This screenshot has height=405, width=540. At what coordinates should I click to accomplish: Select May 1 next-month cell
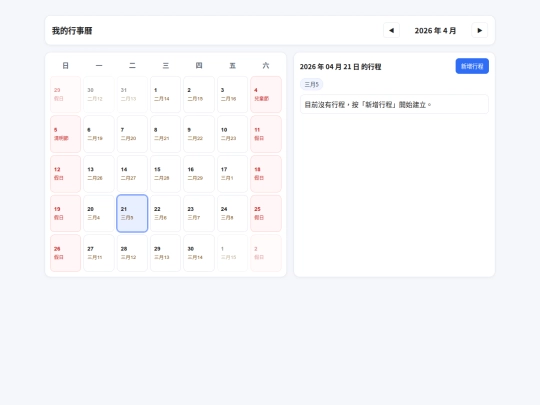pos(232,253)
